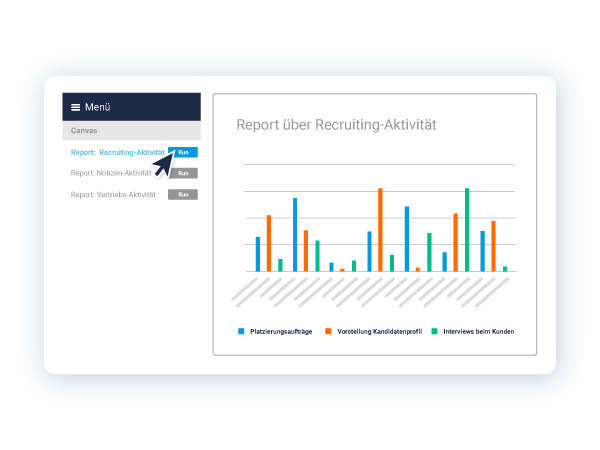
Task: Click the first blue bar on the chart's left
Action: pos(258,254)
